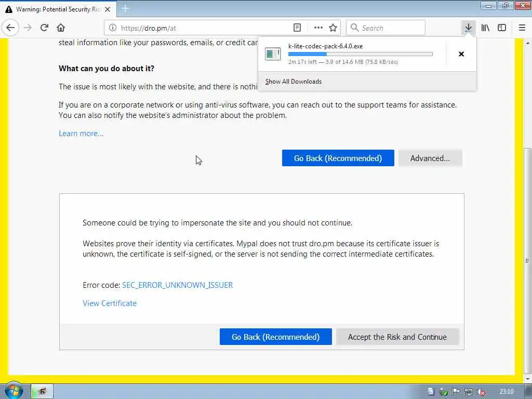The image size is (532, 399).
Task: Click Accept the Risk and Continue
Action: (397, 337)
